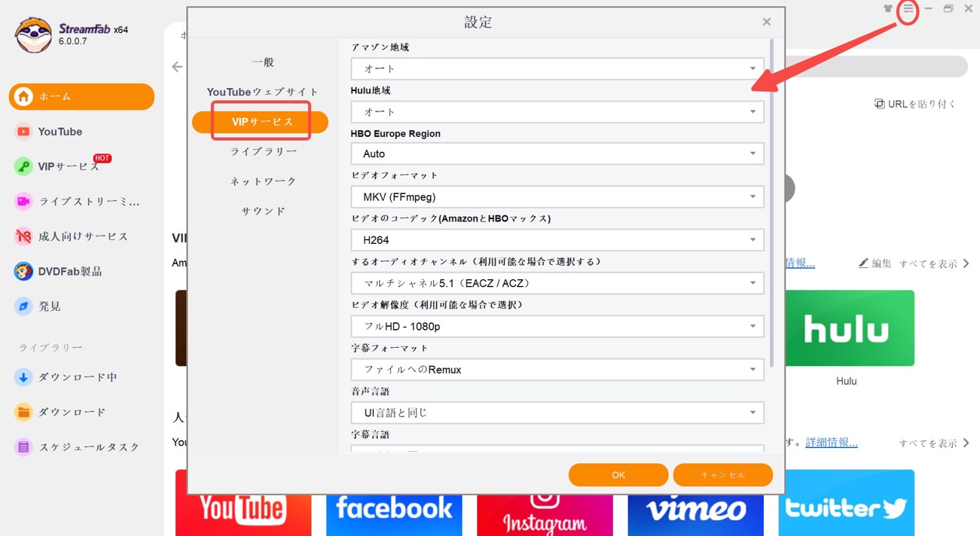Select the サウンド settings tab
Viewport: 980px width, 536px height.
[263, 212]
